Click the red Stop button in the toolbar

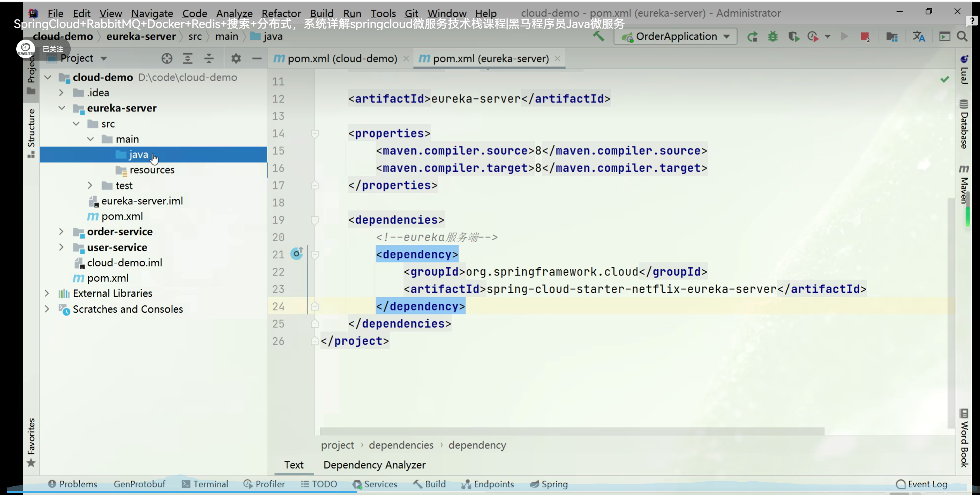tap(864, 37)
